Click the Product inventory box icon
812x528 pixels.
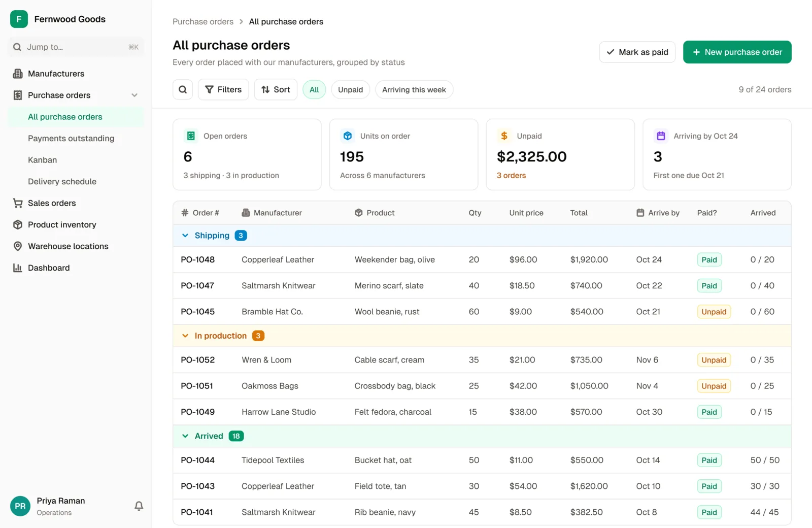click(x=18, y=224)
